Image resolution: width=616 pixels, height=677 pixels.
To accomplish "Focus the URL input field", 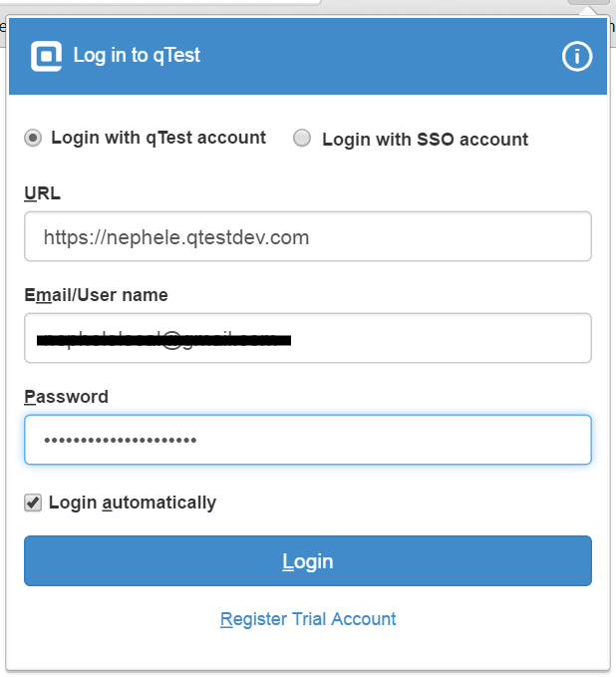I will pyautogui.click(x=308, y=236).
